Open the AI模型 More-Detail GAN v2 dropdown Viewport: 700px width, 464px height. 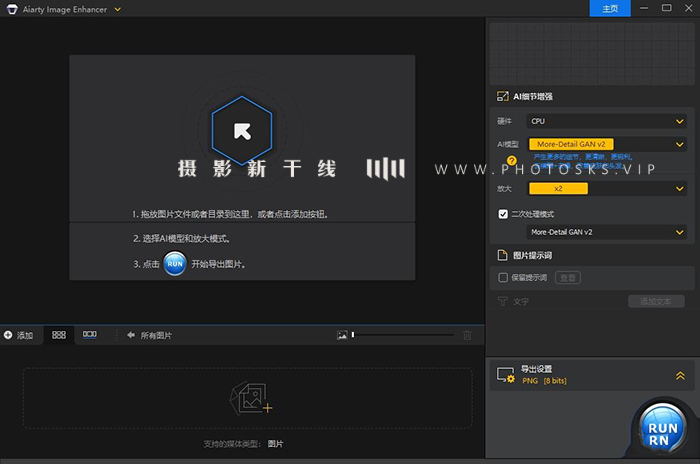click(x=607, y=144)
